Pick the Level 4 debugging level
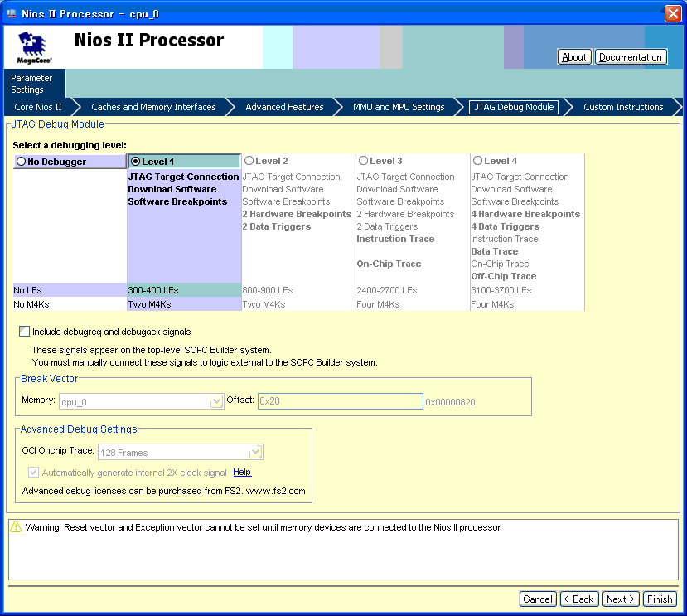Viewport: 687px width, 616px height. pos(477,161)
